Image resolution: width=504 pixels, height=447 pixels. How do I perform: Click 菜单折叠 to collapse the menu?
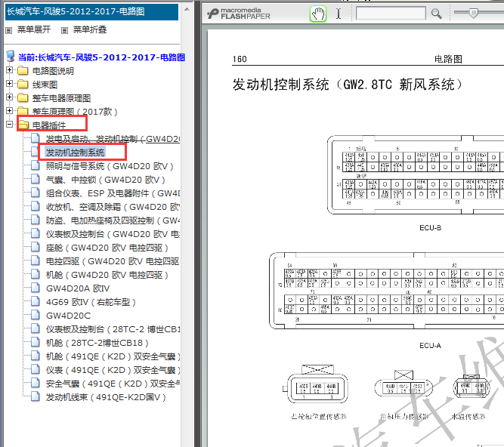click(90, 29)
